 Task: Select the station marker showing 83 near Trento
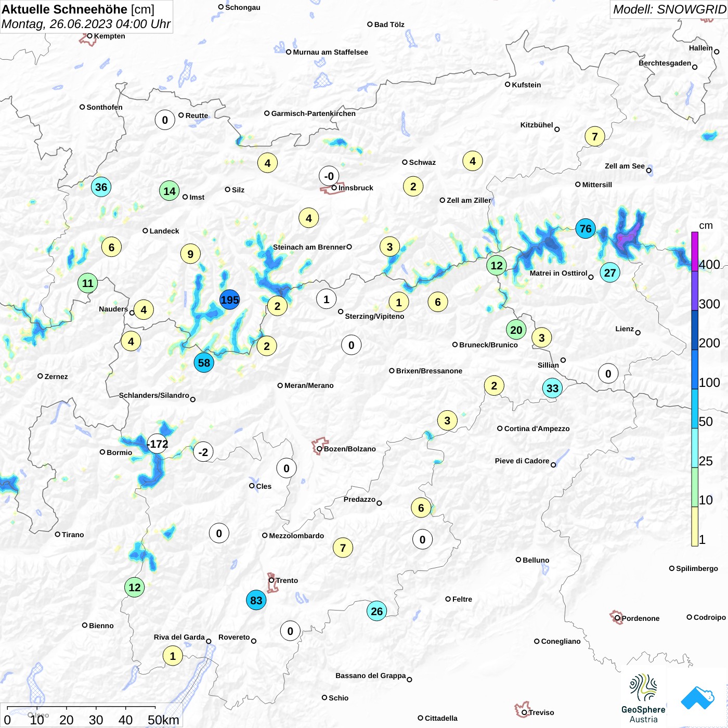256,601
